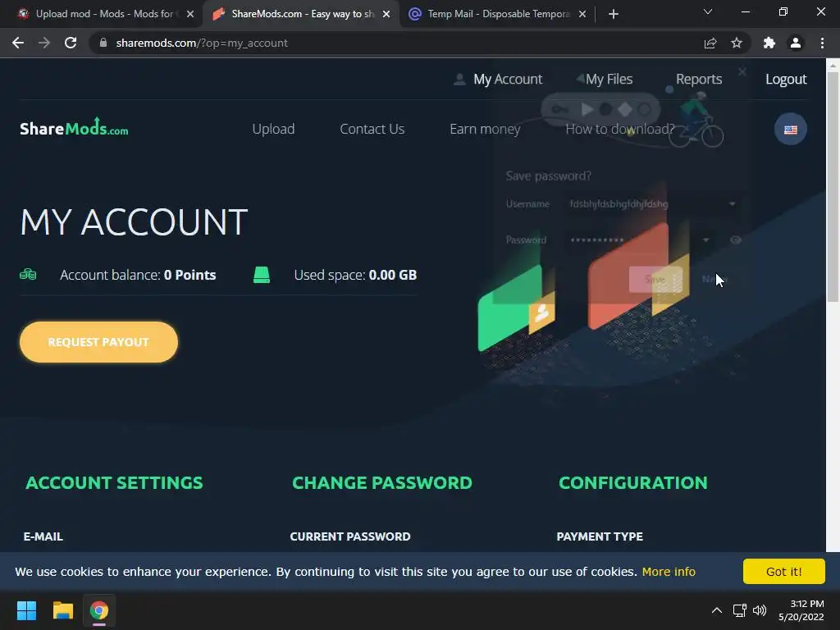Open File Explorer from the taskbar
Screen dimensions: 840x630
click(x=62, y=610)
